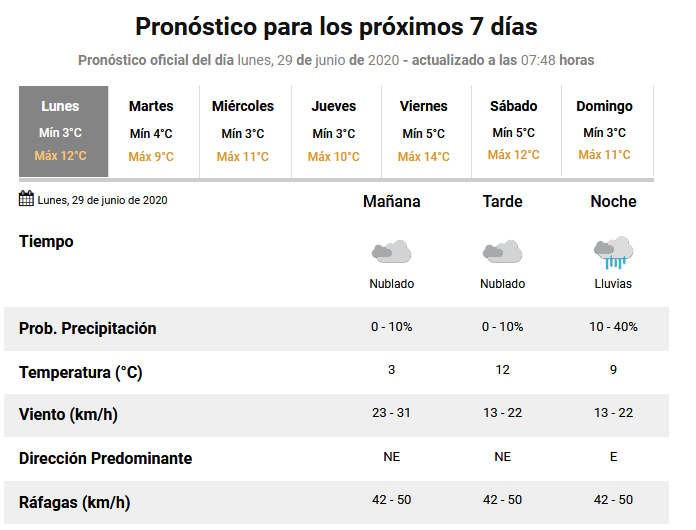696x530 pixels.
Task: Select the Jueves forecast tab
Action: pos(334,131)
